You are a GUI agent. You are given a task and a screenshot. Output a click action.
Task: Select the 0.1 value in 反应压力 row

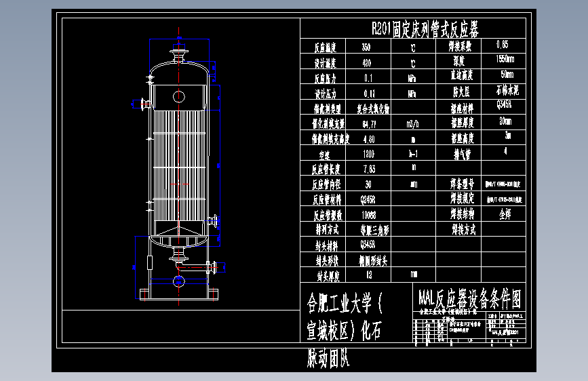pyautogui.click(x=368, y=78)
